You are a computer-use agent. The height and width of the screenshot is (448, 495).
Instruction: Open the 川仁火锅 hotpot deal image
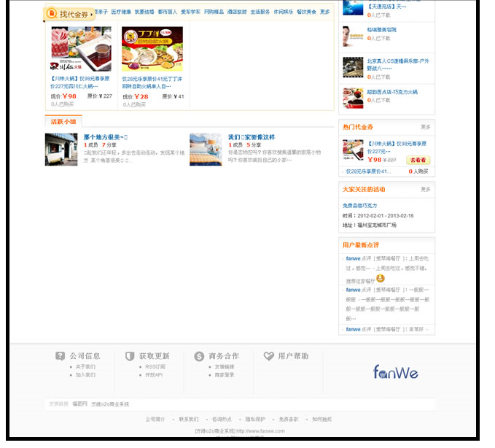pyautogui.click(x=81, y=49)
